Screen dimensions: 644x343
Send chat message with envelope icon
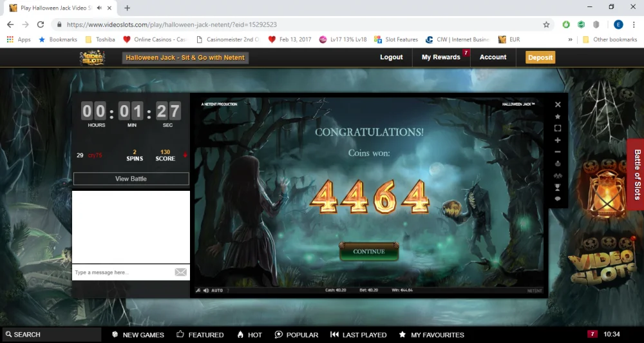181,272
